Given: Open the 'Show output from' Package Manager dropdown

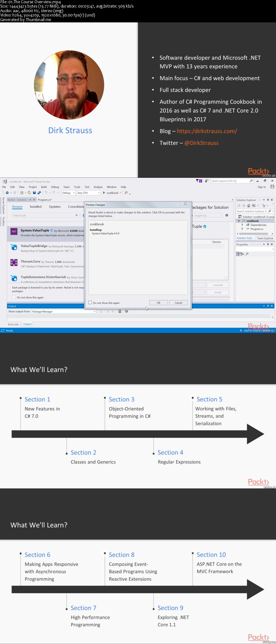Looking at the screenshot, I should tap(64, 311).
